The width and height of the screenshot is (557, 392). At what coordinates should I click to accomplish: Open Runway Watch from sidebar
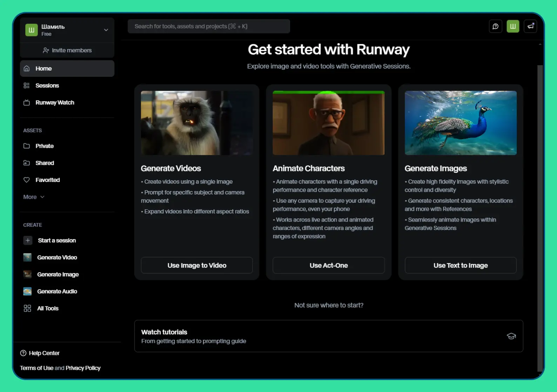[55, 103]
